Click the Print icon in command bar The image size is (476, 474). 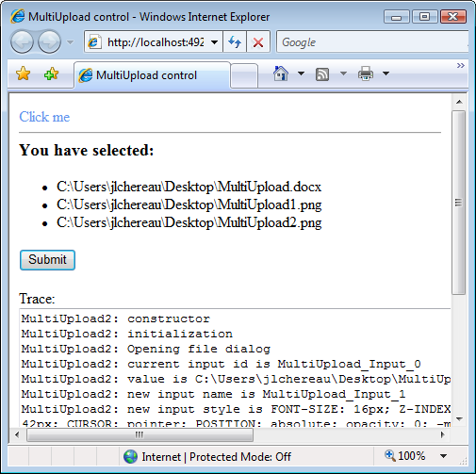point(366,74)
